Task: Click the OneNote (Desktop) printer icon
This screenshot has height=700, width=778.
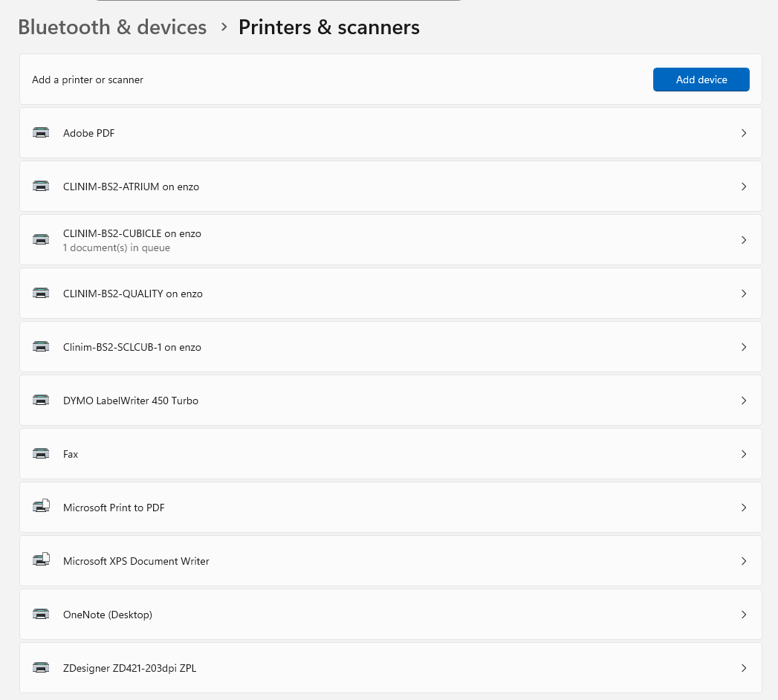Action: tap(41, 615)
